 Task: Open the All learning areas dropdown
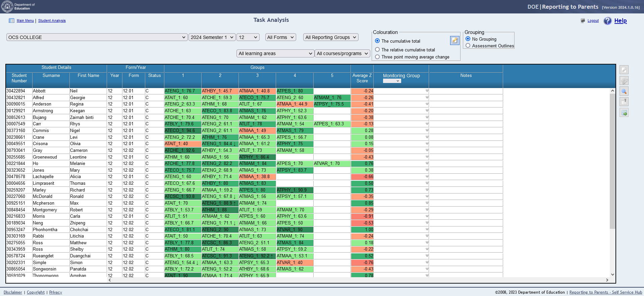[x=275, y=53]
